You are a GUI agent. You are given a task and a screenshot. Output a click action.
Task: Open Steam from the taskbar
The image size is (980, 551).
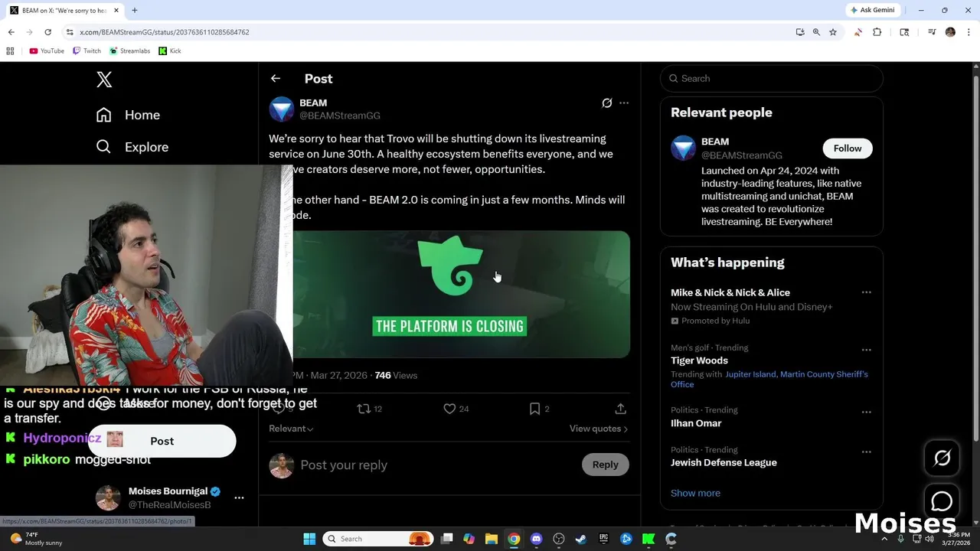[x=581, y=539]
